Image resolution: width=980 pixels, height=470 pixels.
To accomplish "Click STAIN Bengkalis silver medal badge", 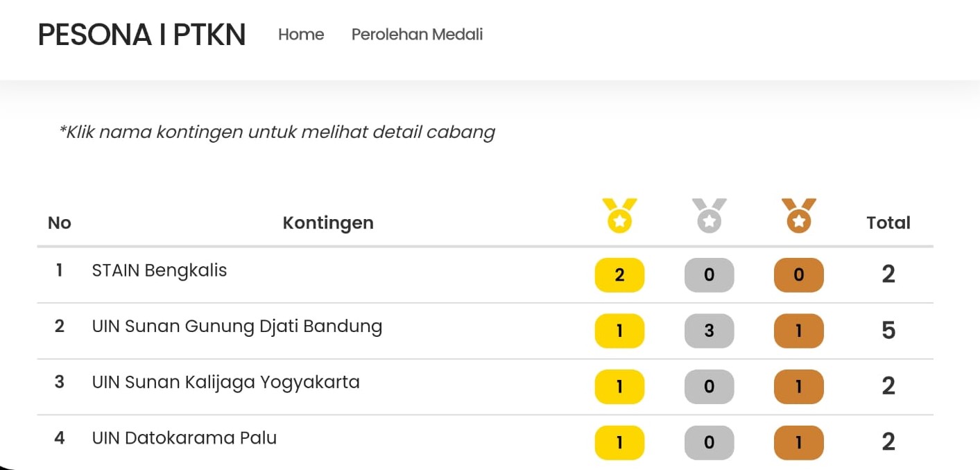I will point(709,275).
